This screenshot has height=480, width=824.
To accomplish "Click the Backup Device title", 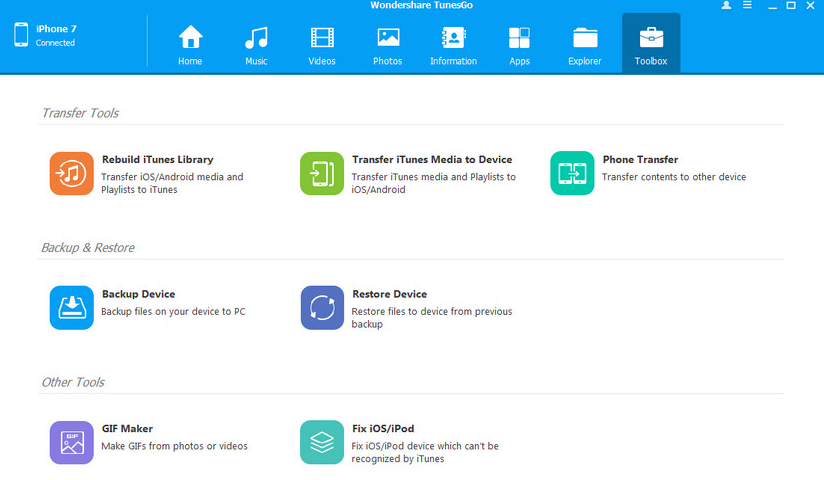I will [x=139, y=294].
